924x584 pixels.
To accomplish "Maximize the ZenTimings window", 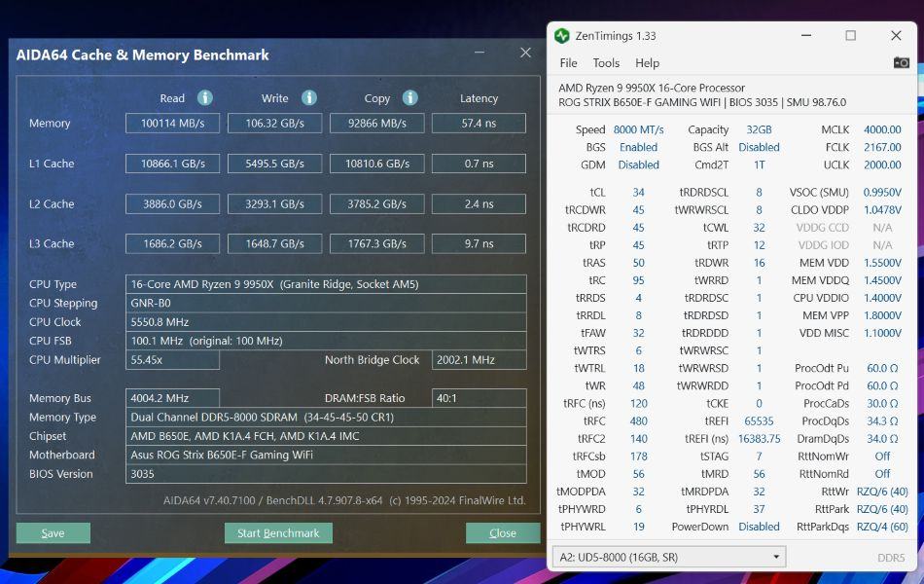I will tap(851, 35).
